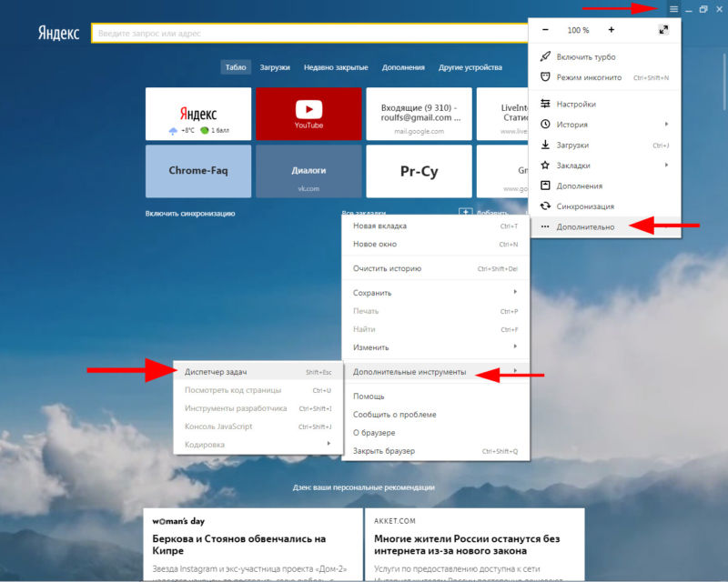Click the Incognito mask icon

pyautogui.click(x=545, y=77)
